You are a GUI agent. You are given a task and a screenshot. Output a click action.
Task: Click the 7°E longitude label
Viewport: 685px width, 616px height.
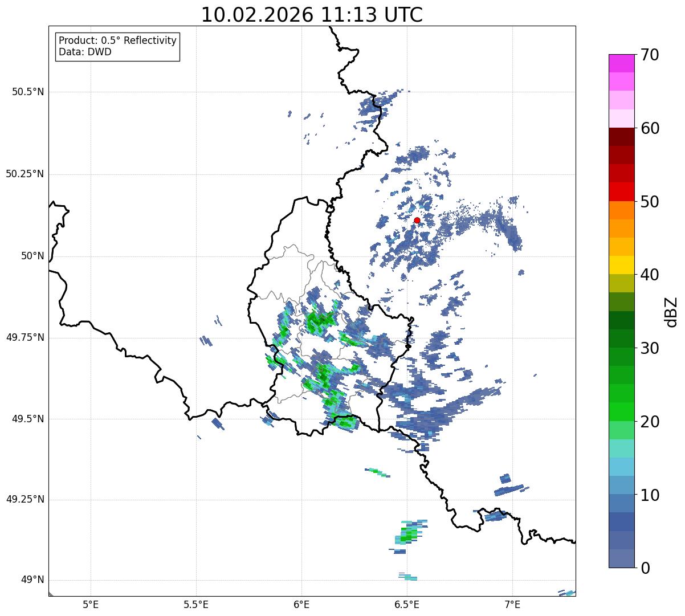(x=512, y=604)
